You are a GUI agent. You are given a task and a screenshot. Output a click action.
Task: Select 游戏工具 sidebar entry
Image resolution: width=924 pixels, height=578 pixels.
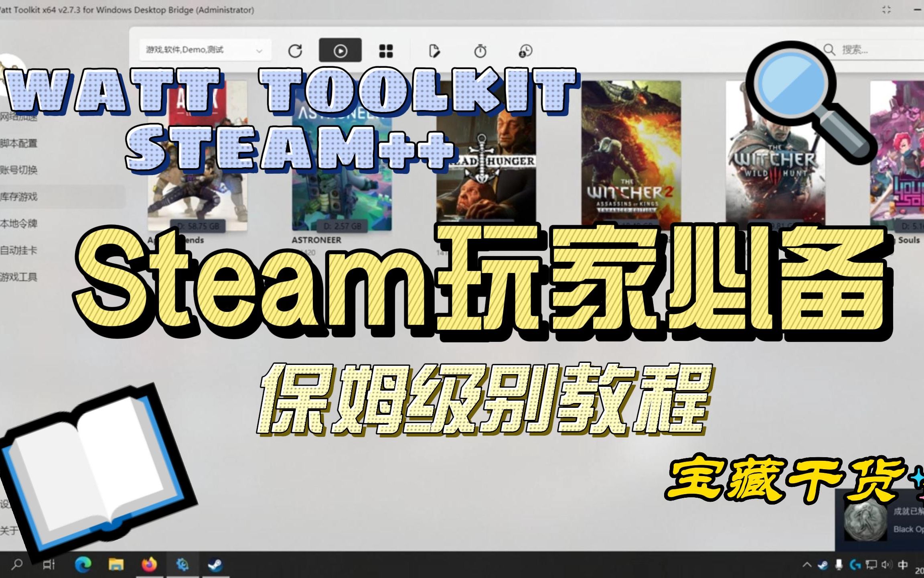(19, 277)
